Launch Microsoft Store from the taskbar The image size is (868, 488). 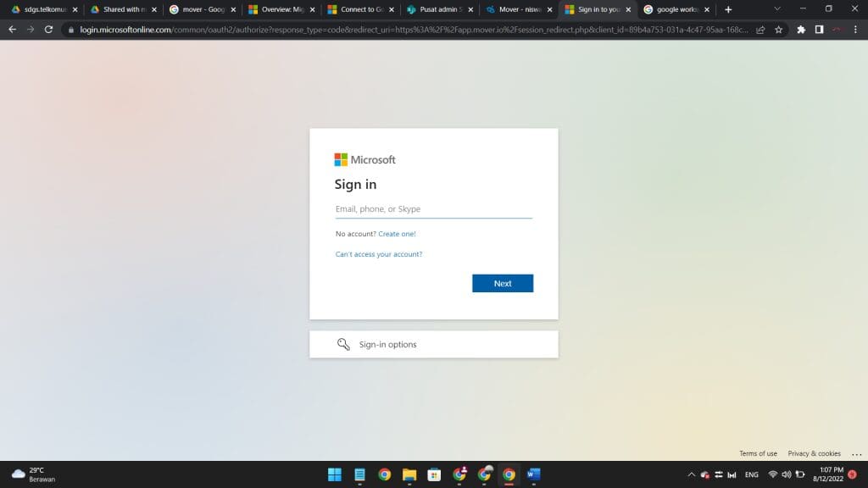[x=434, y=474]
